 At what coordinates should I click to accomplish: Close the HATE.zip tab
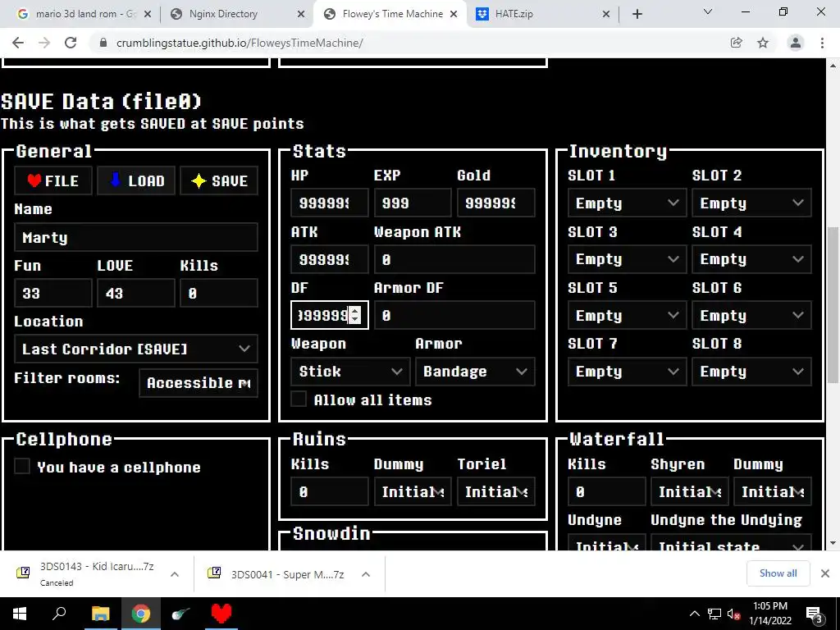click(x=606, y=14)
